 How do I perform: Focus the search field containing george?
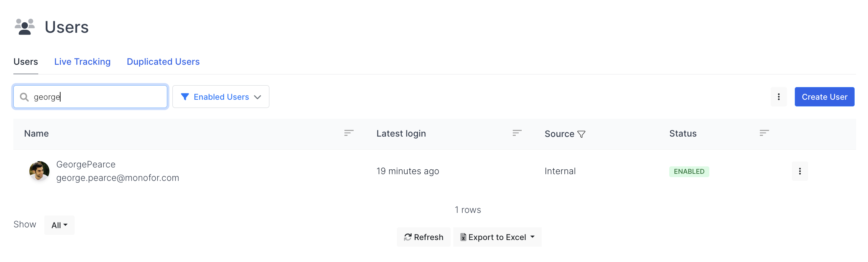pyautogui.click(x=97, y=97)
